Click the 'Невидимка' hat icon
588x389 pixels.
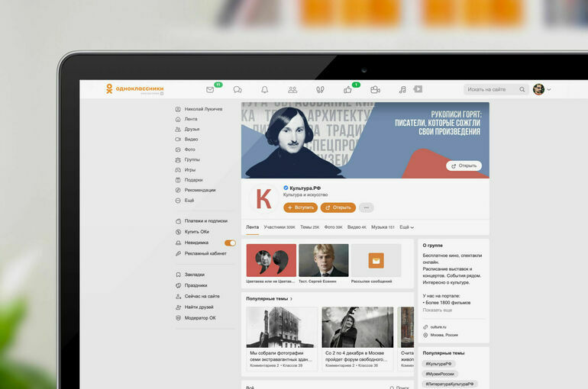179,243
